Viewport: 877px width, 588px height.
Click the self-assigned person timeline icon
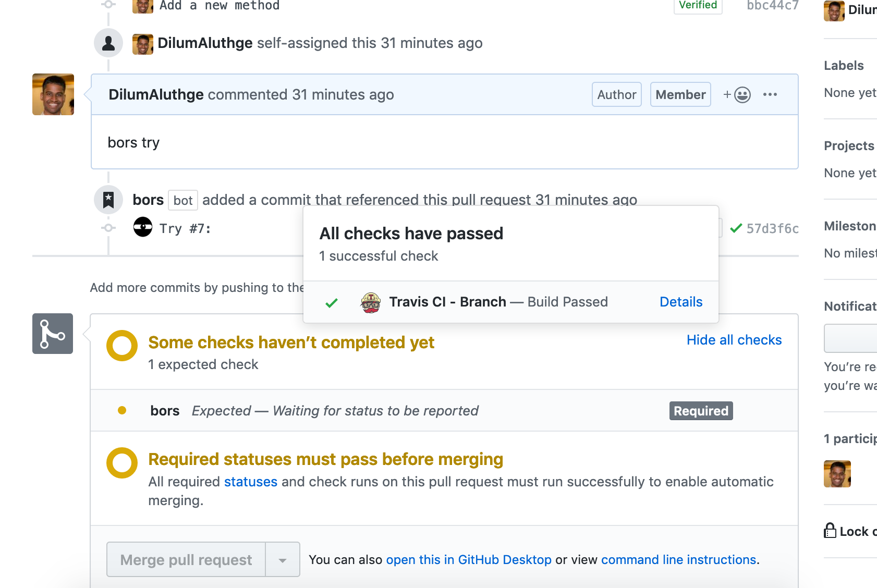[108, 43]
